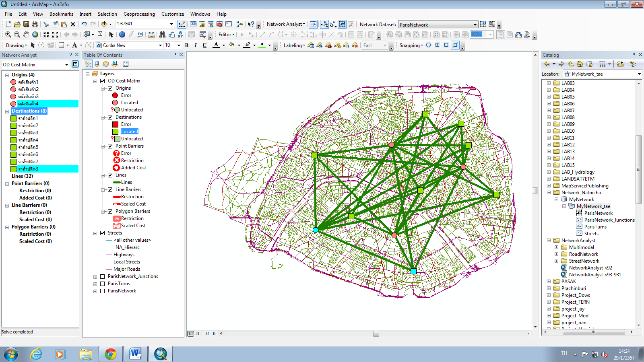Activate the Select/Move Network Locations tool
The width and height of the screenshot is (644, 362).
click(333, 24)
